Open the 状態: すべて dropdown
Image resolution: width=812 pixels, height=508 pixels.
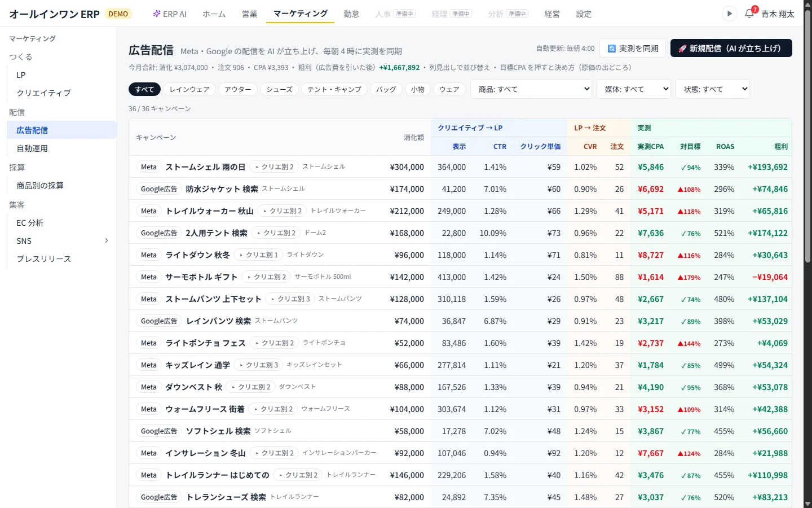coord(713,89)
